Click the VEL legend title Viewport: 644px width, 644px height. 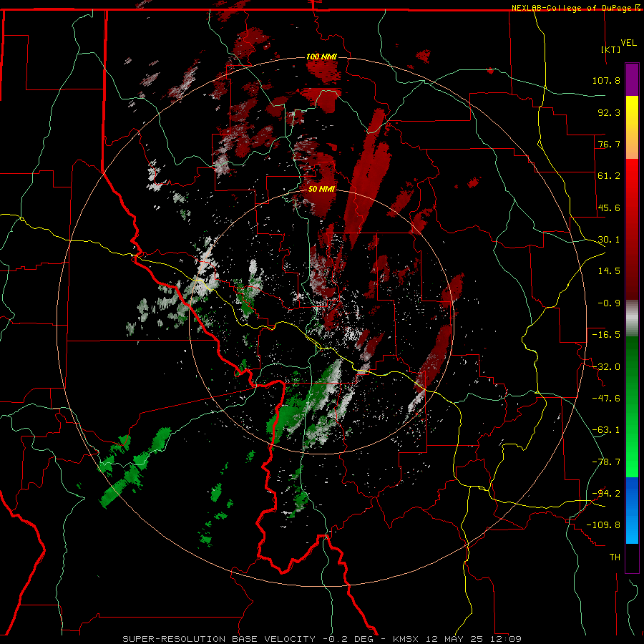coord(628,43)
